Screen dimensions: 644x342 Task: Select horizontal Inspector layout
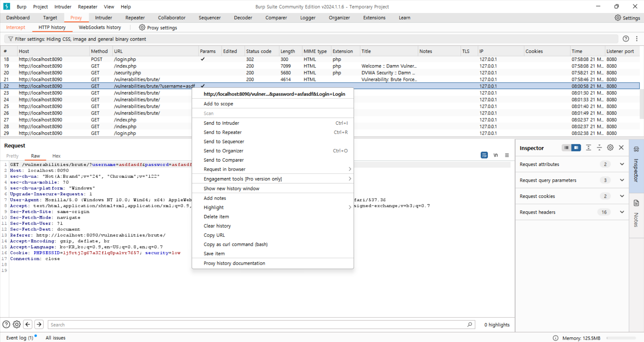tap(576, 148)
